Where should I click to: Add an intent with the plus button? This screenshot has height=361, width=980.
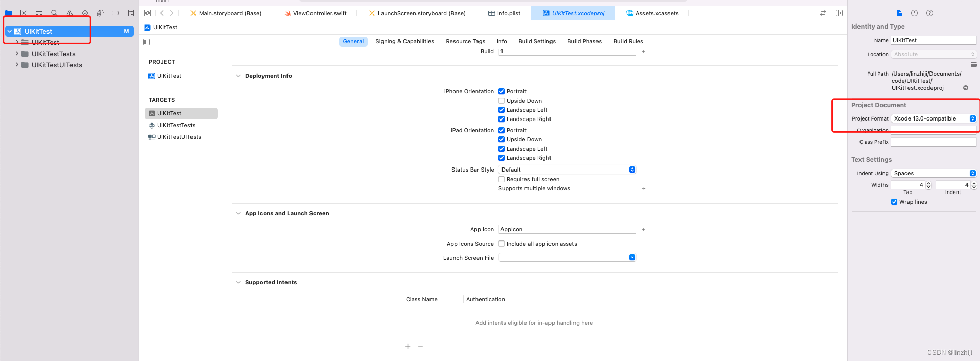[408, 346]
